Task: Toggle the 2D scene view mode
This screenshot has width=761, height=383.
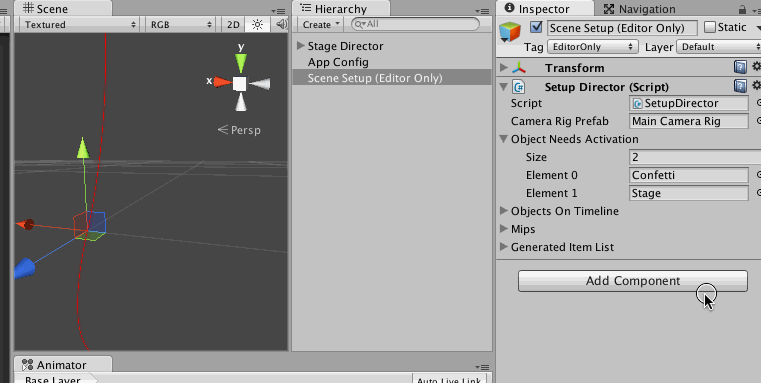Action: click(x=233, y=24)
